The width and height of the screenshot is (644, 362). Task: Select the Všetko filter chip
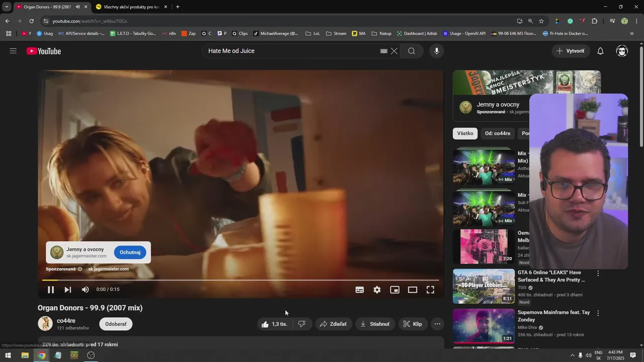pos(465,133)
